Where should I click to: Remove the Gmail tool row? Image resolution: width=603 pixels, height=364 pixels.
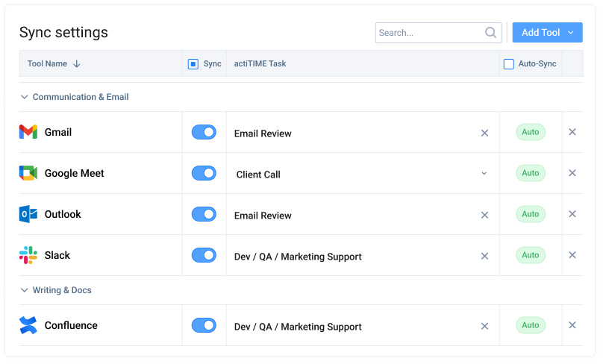tap(572, 132)
